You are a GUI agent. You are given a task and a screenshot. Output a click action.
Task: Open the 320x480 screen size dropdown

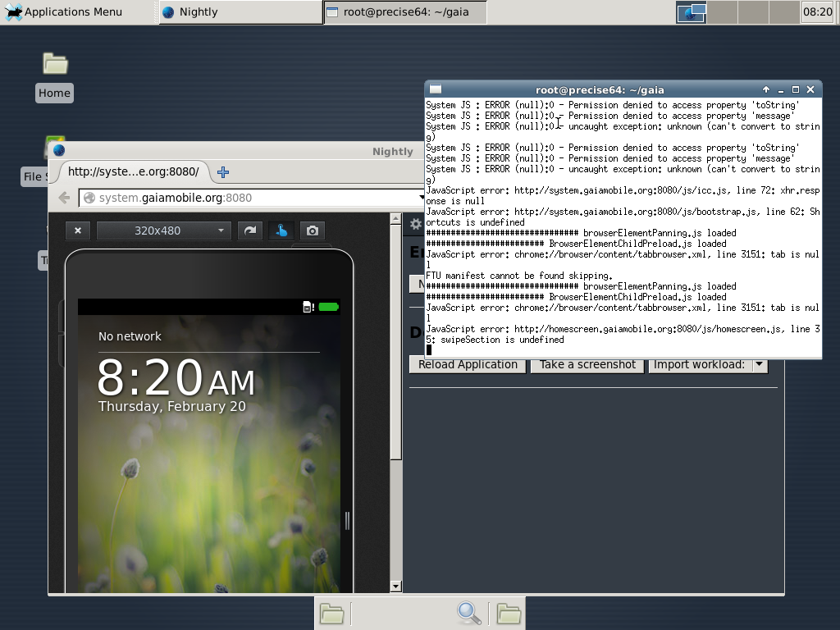pos(164,231)
